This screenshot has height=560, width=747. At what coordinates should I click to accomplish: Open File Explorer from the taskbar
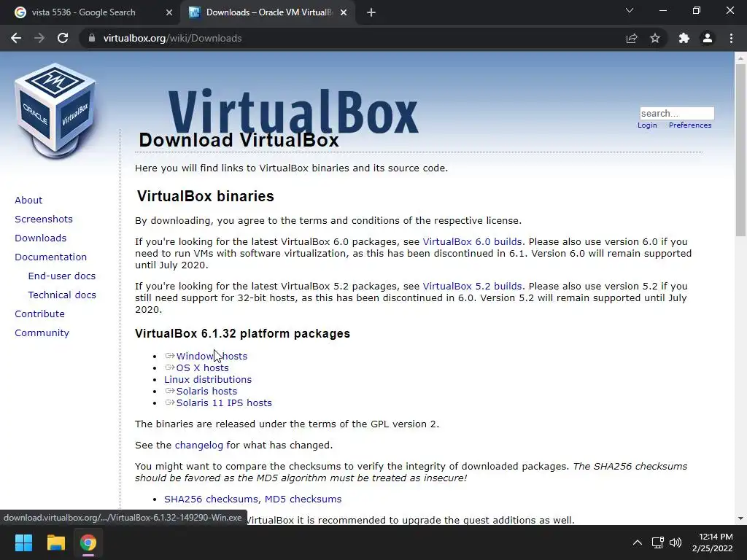pos(55,542)
